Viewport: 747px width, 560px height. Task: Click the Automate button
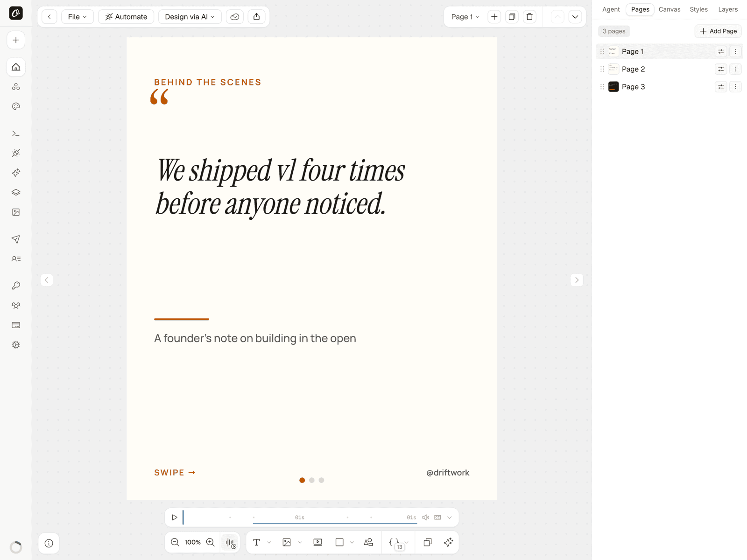(126, 17)
